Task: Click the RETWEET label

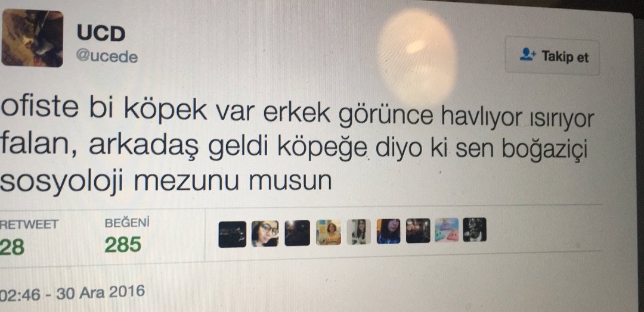Action: tap(29, 224)
